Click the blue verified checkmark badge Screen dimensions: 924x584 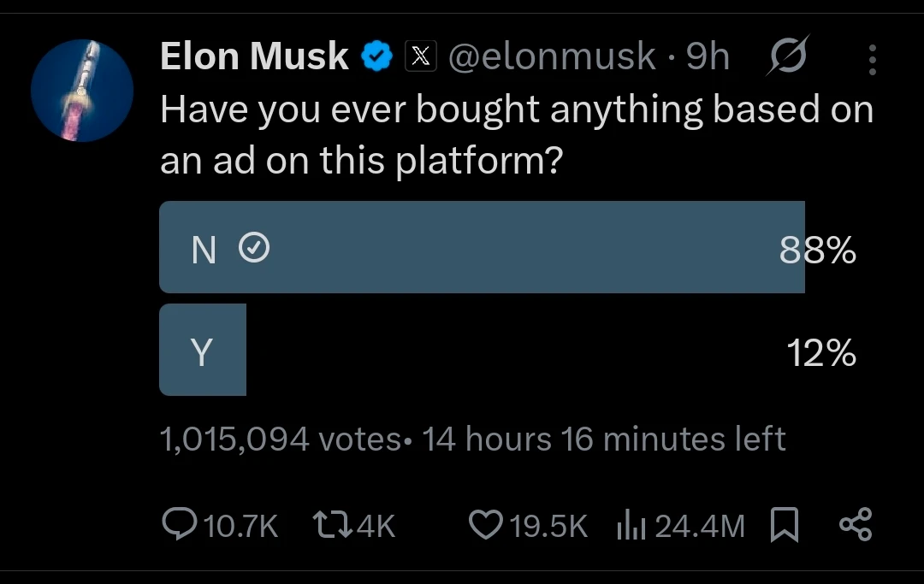click(376, 57)
